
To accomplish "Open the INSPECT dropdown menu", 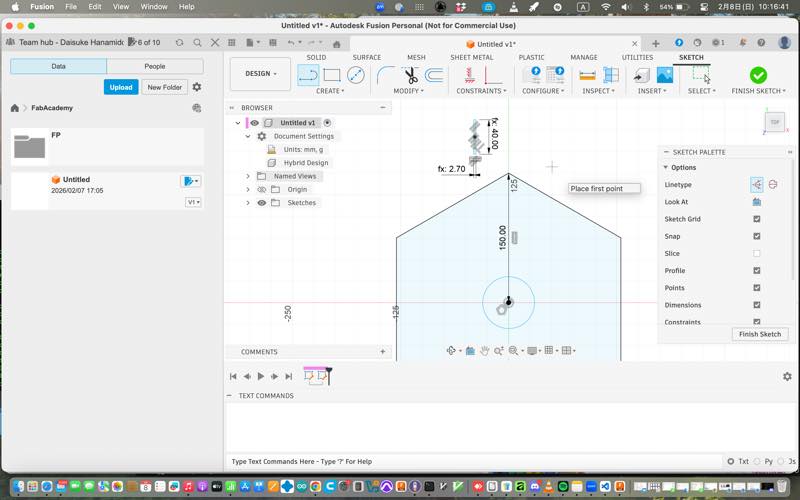I will [x=598, y=91].
